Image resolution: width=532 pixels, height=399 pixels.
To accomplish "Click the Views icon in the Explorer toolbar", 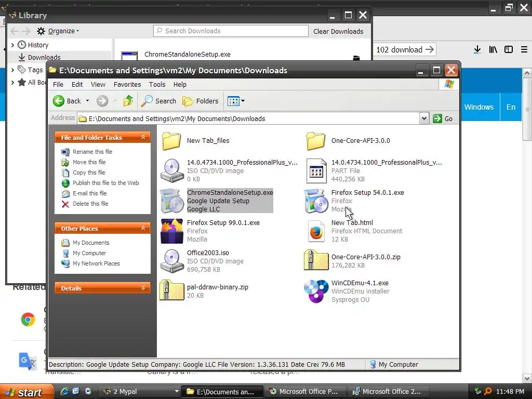I will point(233,101).
